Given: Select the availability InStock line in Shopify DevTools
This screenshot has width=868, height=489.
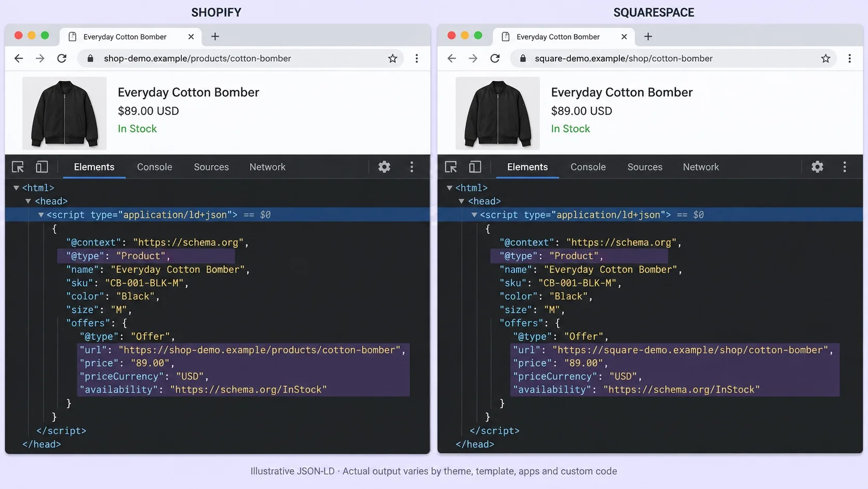Looking at the screenshot, I should tap(203, 390).
